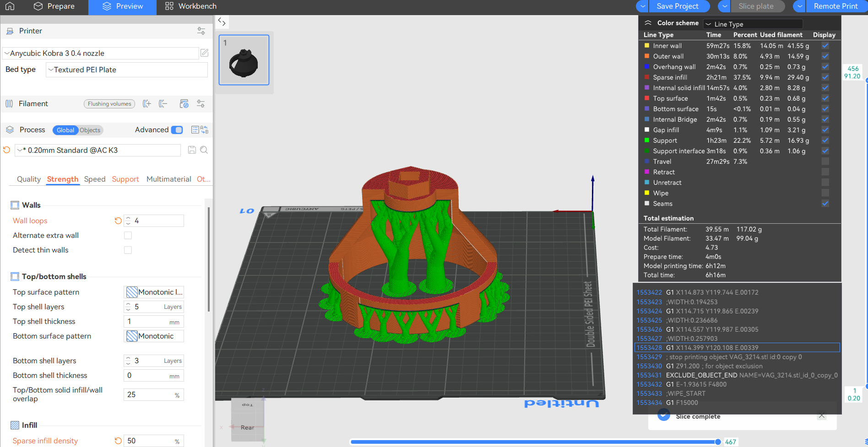Toggle the Advanced settings switch

coord(177,130)
